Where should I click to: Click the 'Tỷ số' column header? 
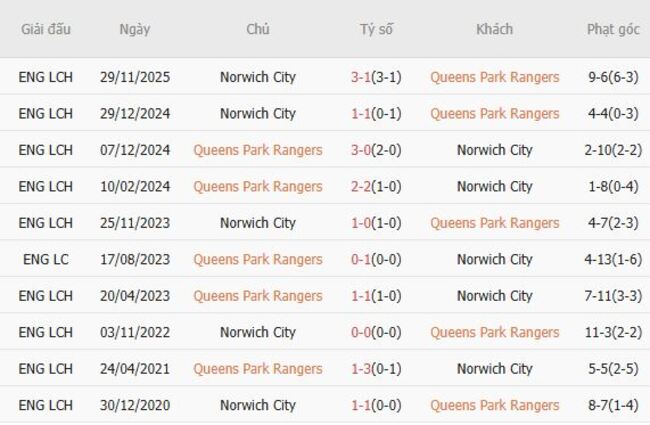click(376, 29)
